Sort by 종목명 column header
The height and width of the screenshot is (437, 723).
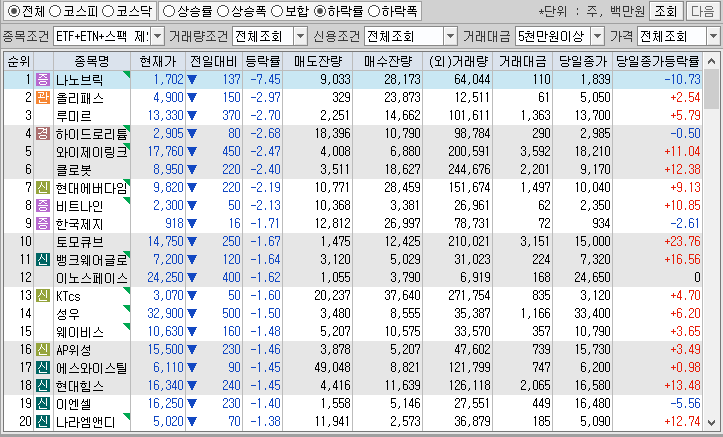click(x=92, y=61)
